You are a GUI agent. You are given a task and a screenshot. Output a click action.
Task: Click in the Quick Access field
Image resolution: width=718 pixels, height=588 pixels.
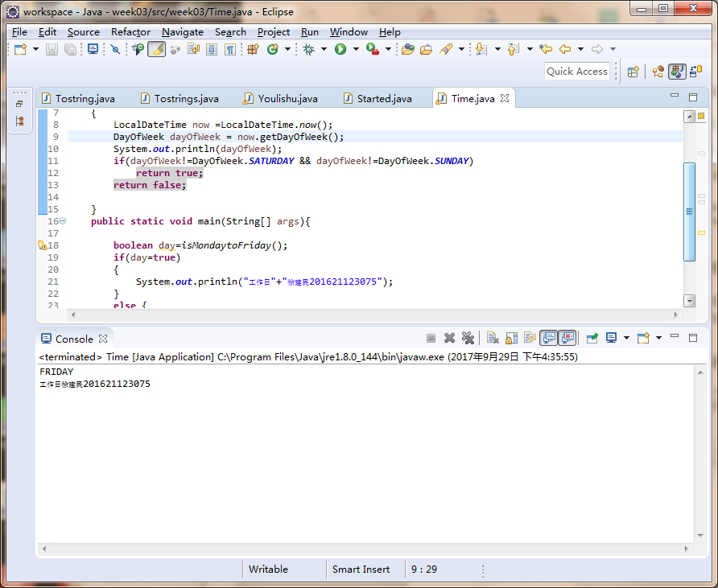[577, 72]
